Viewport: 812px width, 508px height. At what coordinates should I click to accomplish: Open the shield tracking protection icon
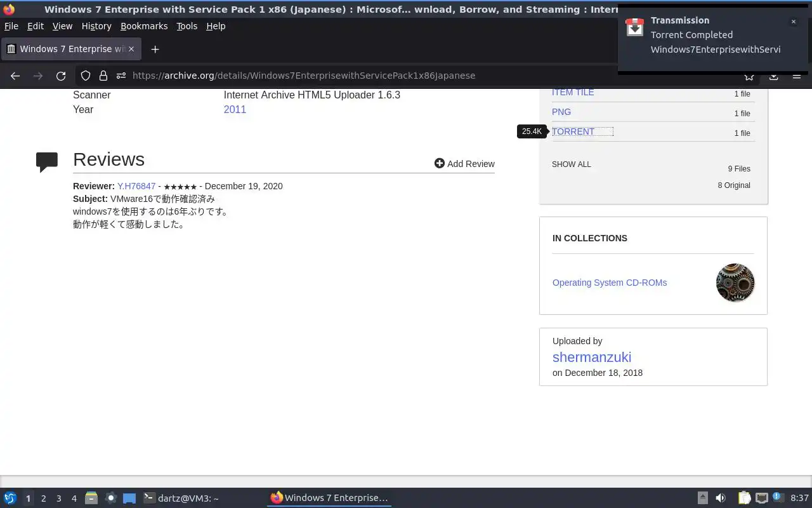(86, 76)
